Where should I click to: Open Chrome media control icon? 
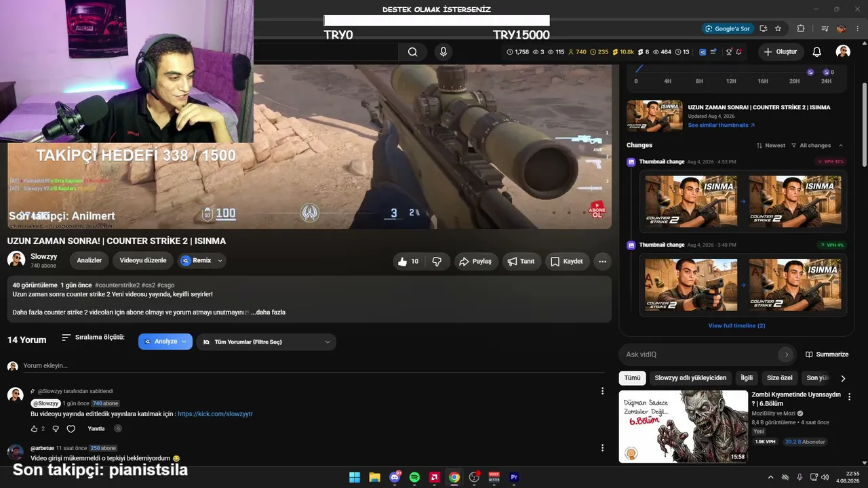pos(825,28)
